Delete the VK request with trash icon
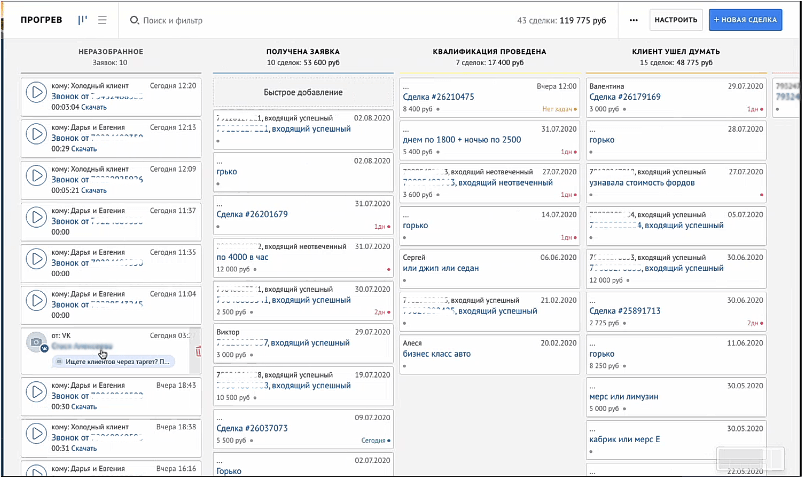Image resolution: width=802 pixels, height=477 pixels. (198, 351)
